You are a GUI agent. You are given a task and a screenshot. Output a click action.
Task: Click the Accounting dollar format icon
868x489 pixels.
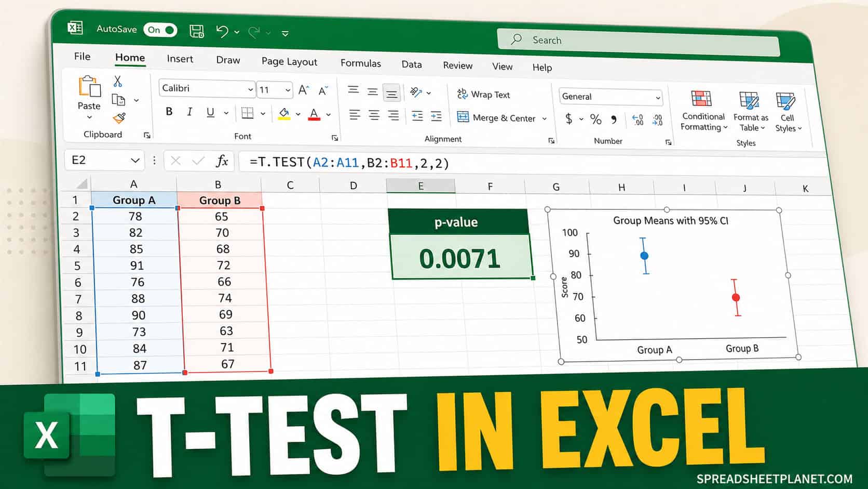point(569,119)
